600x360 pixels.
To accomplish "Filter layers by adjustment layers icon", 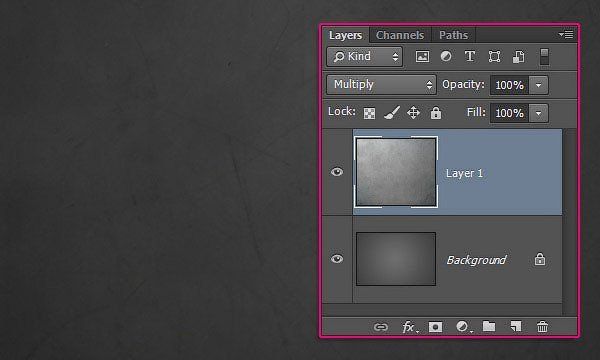I will [446, 57].
